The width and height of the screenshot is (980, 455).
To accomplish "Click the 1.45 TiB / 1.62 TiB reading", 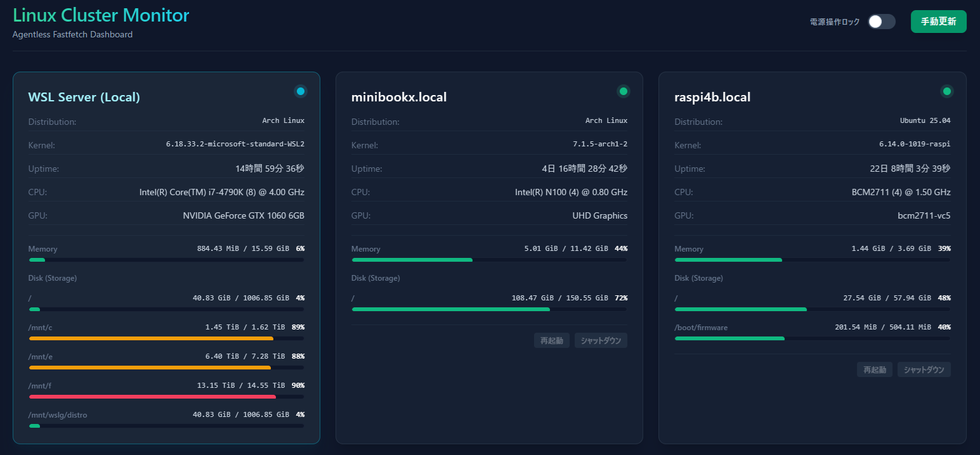I will [x=245, y=327].
